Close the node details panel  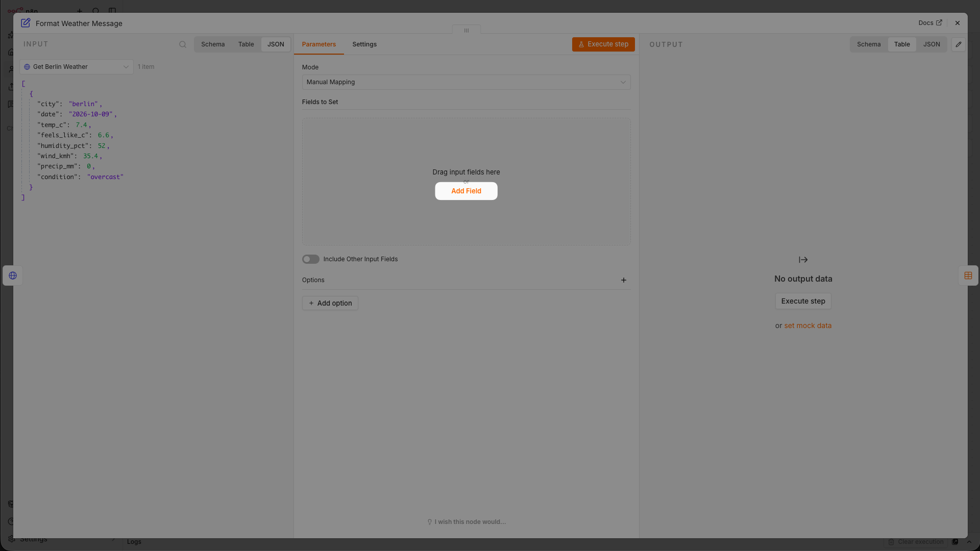click(x=958, y=23)
